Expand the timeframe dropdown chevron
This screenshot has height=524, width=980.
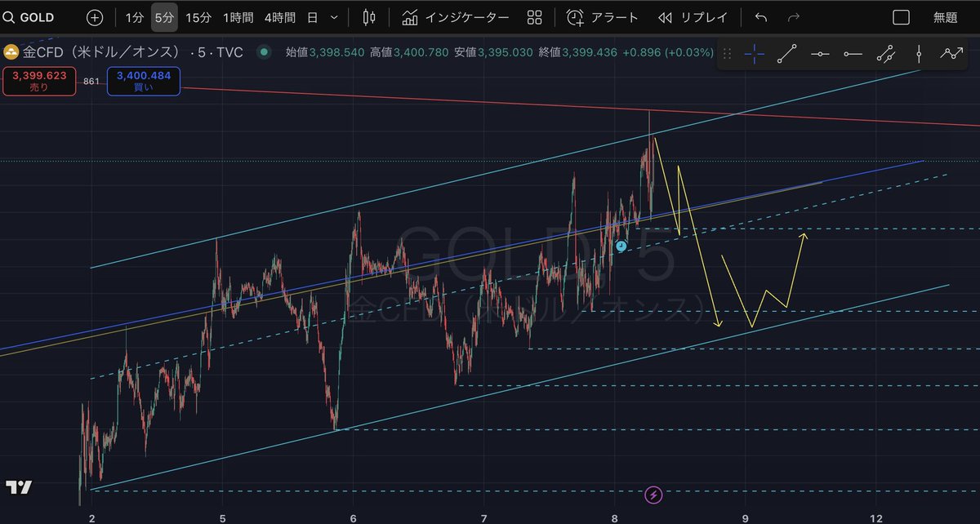(334, 17)
